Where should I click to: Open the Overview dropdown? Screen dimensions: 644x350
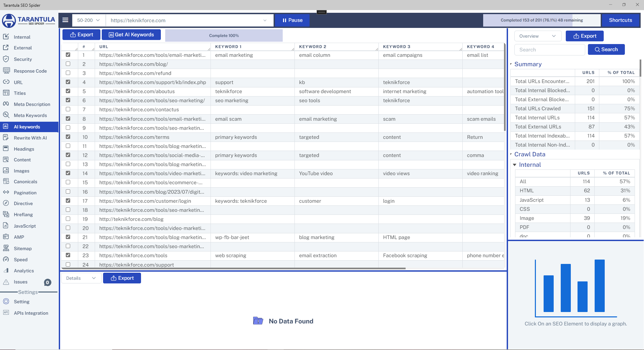pyautogui.click(x=538, y=36)
